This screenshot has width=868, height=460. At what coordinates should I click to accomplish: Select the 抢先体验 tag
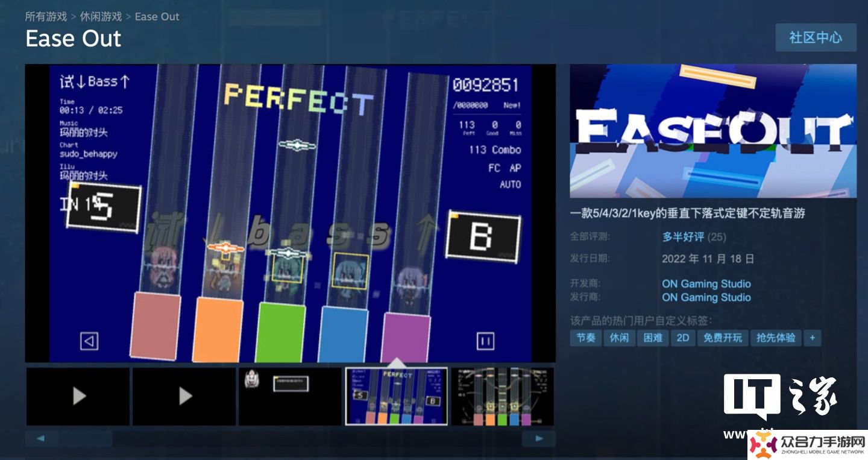click(776, 338)
